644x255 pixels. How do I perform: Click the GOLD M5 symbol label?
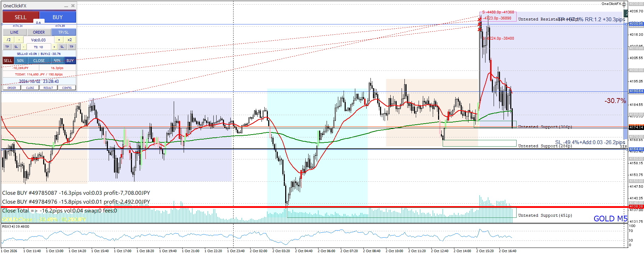610,219
